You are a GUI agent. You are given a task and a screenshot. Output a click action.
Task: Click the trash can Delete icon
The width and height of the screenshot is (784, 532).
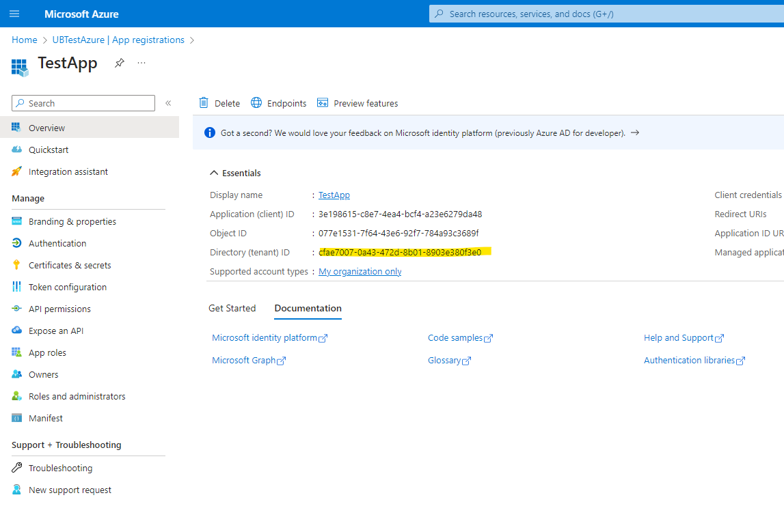point(204,102)
